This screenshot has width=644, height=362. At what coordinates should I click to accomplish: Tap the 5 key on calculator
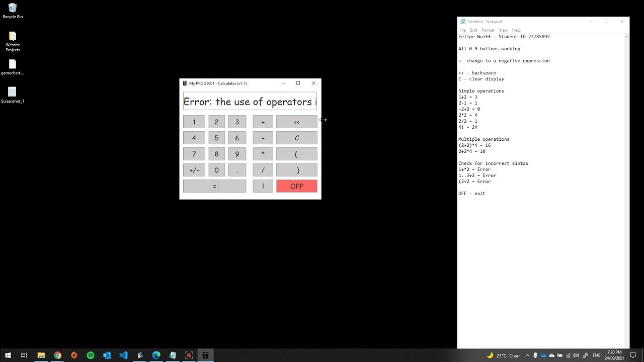(217, 138)
